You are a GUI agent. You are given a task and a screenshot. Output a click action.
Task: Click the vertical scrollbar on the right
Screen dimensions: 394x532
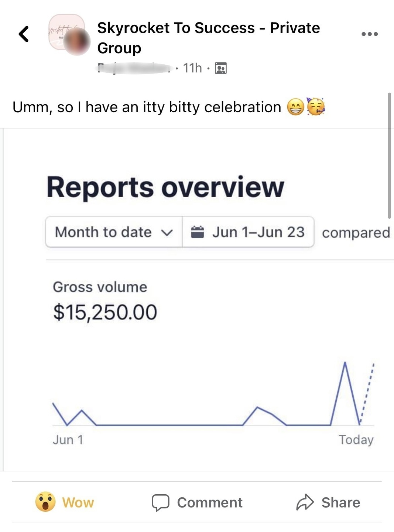pyautogui.click(x=389, y=156)
